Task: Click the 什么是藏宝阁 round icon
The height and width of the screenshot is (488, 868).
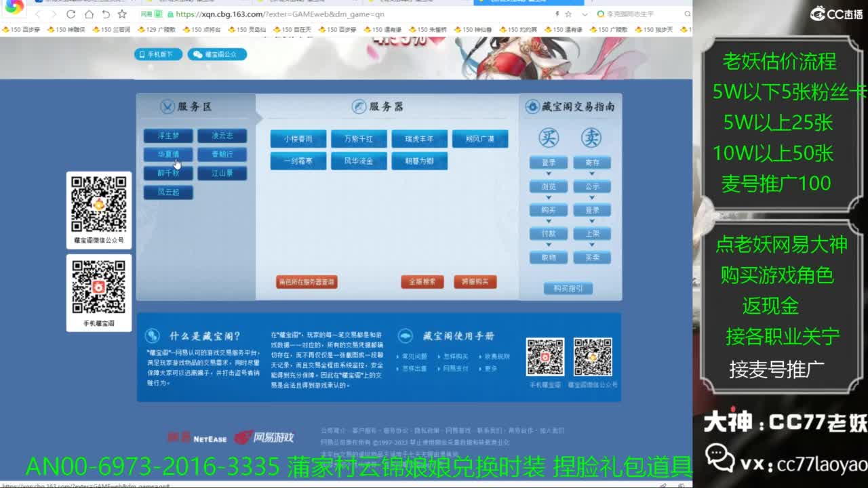Action: point(153,335)
